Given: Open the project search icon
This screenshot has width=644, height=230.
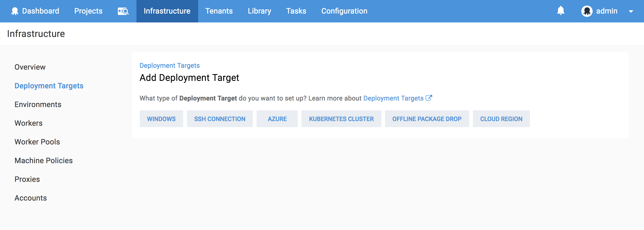Looking at the screenshot, I should coord(123,11).
